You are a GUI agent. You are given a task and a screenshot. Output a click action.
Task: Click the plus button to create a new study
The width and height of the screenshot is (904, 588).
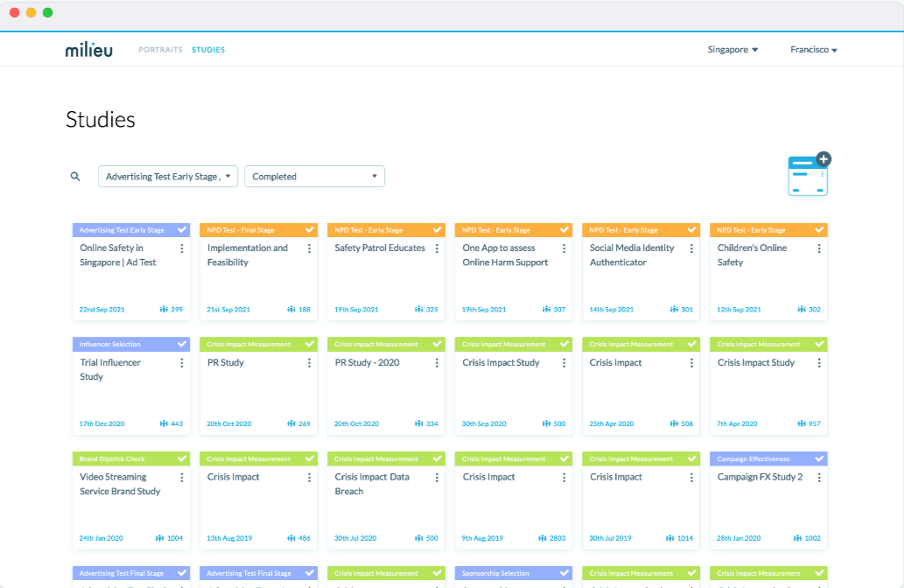click(x=823, y=159)
